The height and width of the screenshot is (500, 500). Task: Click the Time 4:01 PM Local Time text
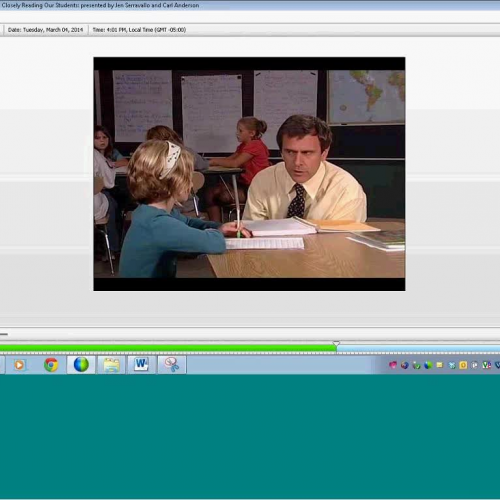(139, 30)
